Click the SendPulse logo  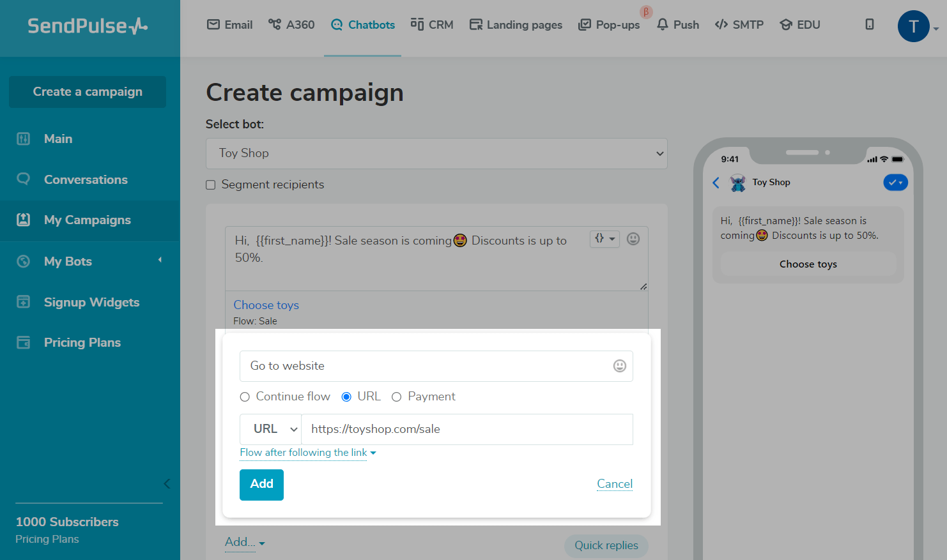coord(88,26)
